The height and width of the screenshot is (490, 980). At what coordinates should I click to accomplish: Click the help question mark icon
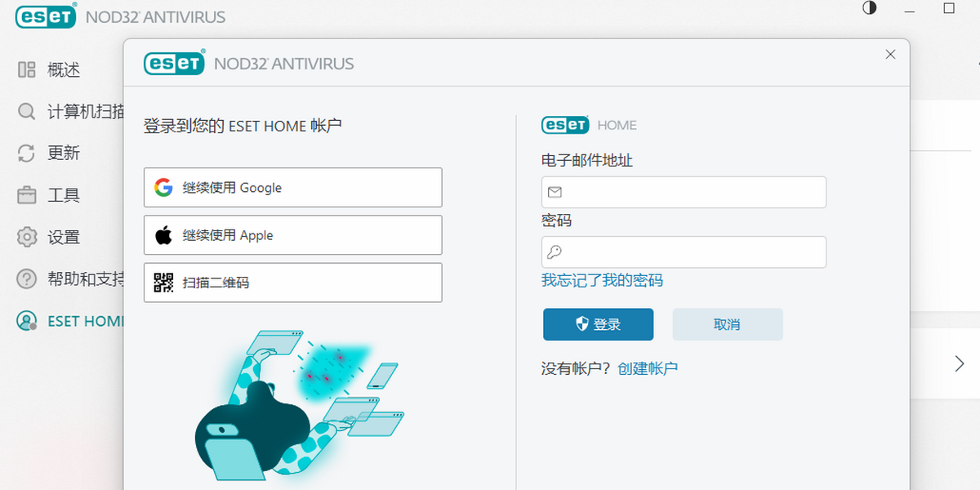pyautogui.click(x=27, y=279)
